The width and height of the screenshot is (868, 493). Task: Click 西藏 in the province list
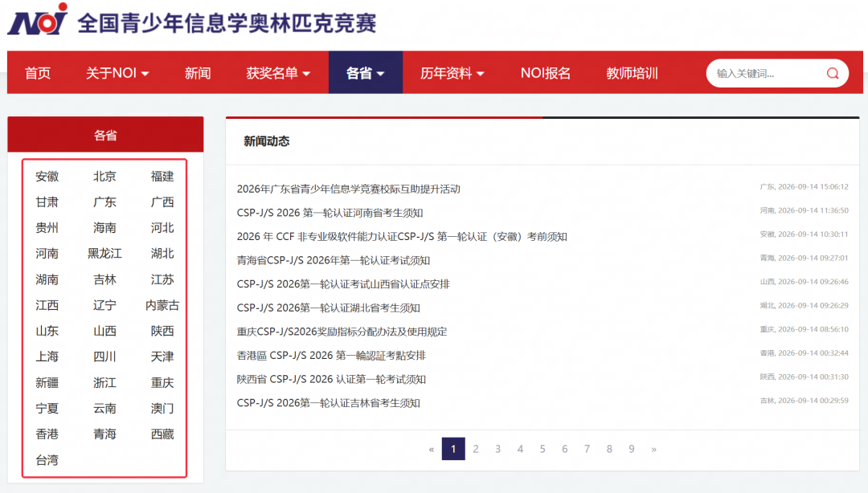pyautogui.click(x=162, y=434)
